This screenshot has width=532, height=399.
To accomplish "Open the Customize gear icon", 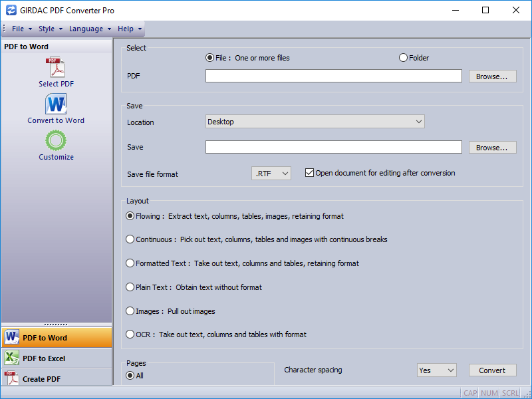I will click(56, 140).
